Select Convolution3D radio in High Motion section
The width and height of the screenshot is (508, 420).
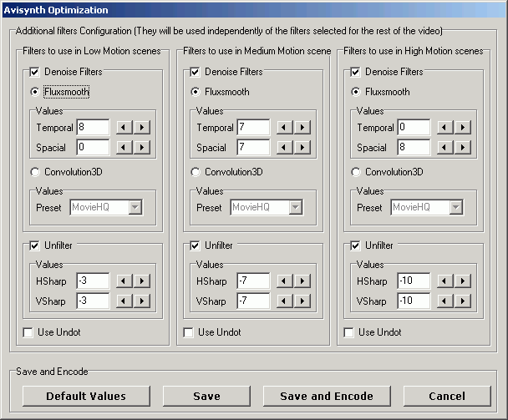coord(355,172)
